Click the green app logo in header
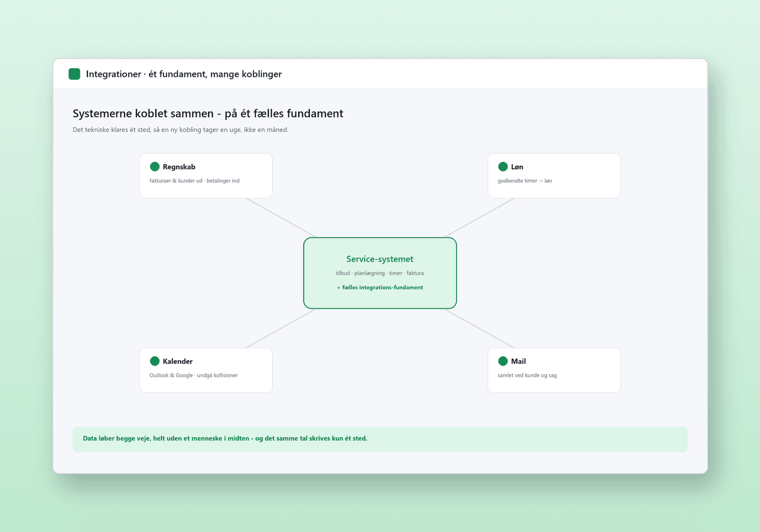 [74, 74]
